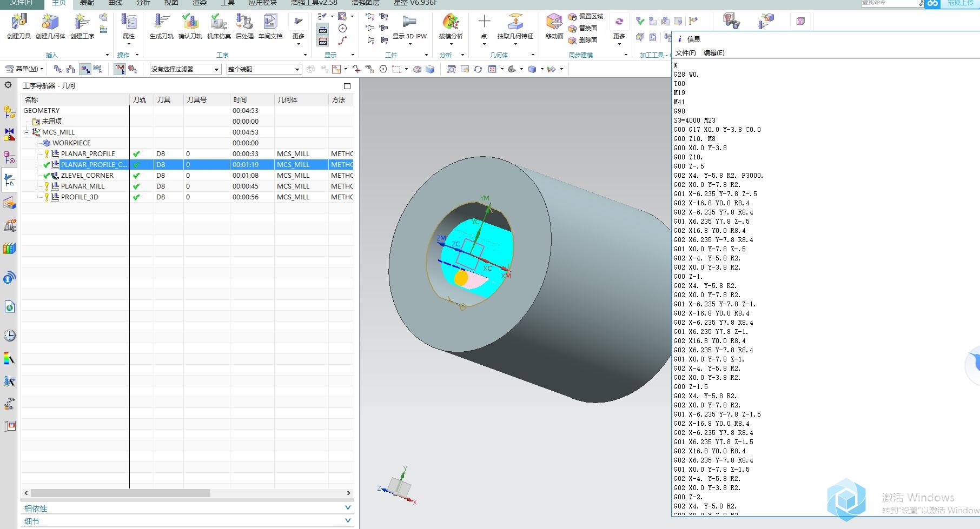
Task: Open Shop Documentation (车间文档)
Action: coord(270,26)
